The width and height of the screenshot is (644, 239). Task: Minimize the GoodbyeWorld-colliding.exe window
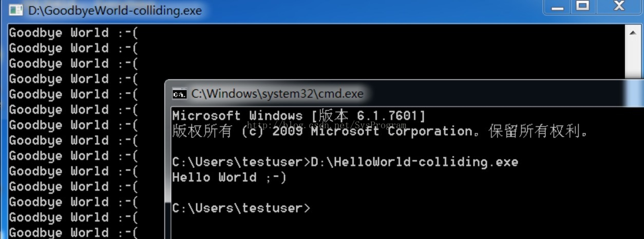click(558, 7)
